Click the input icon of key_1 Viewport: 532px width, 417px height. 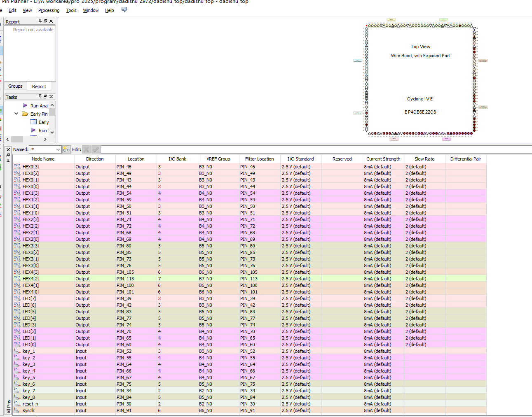point(17,351)
